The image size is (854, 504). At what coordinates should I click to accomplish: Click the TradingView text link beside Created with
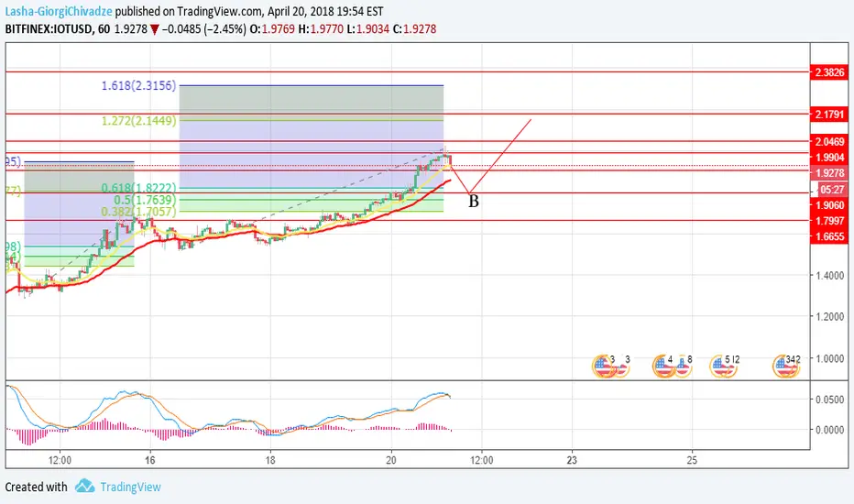(x=130, y=487)
